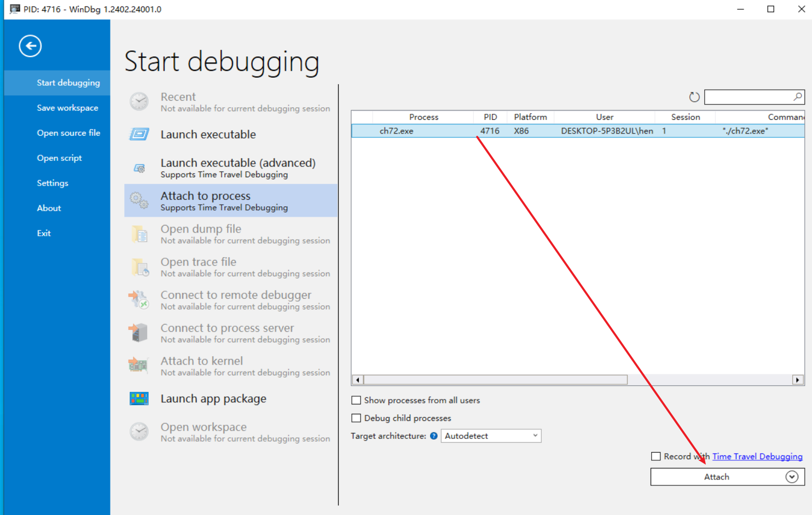Click the Launch executable (advanced) icon

click(x=139, y=168)
